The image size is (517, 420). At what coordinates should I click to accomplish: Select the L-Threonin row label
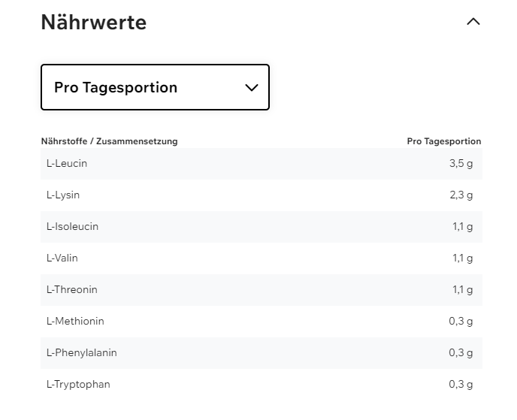[72, 289]
